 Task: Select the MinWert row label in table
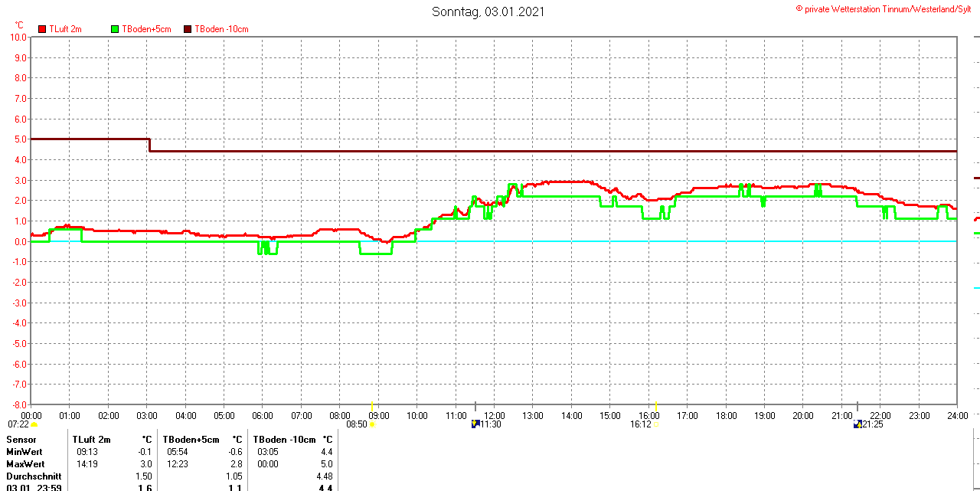point(25,452)
